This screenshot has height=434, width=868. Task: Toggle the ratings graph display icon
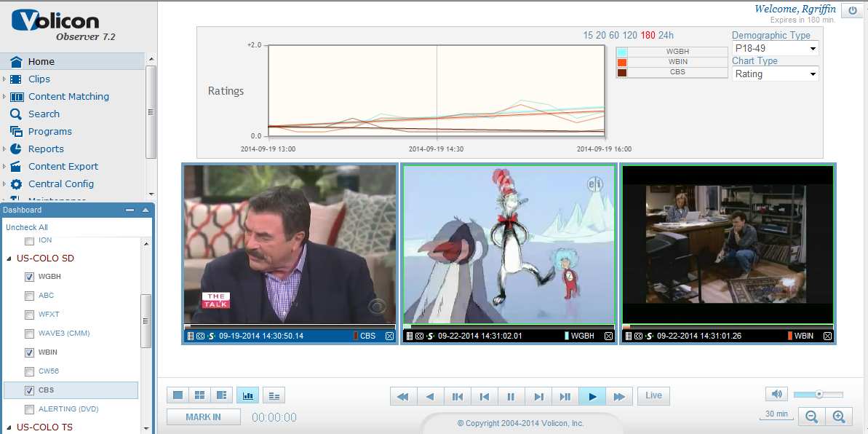click(247, 394)
